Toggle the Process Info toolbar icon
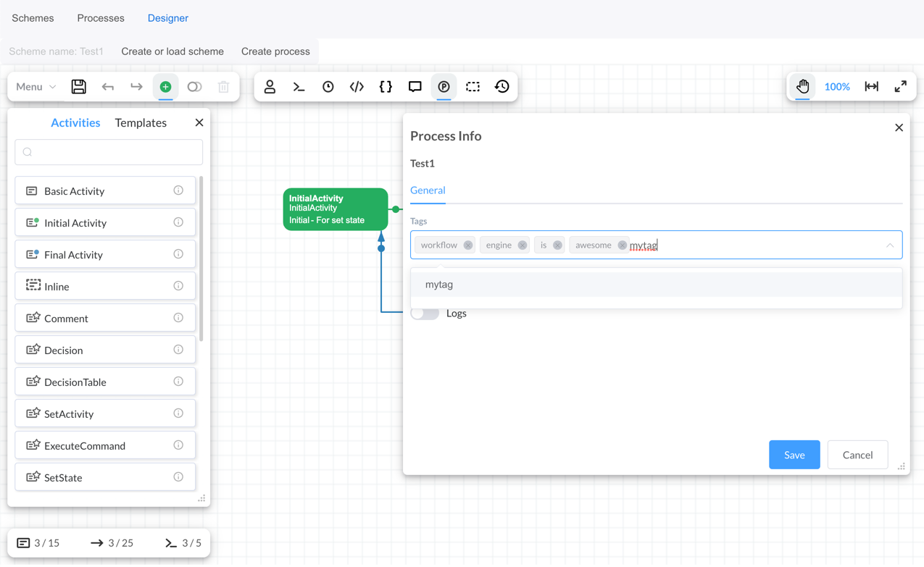This screenshot has width=924, height=567. (x=444, y=87)
